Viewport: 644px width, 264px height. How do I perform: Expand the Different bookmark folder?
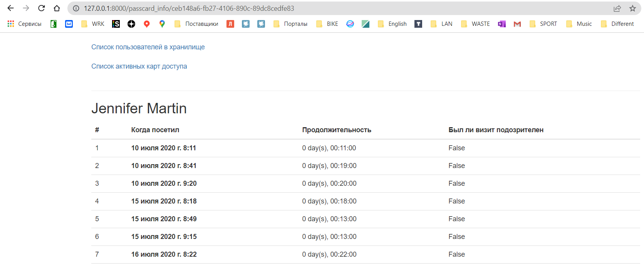coord(617,24)
